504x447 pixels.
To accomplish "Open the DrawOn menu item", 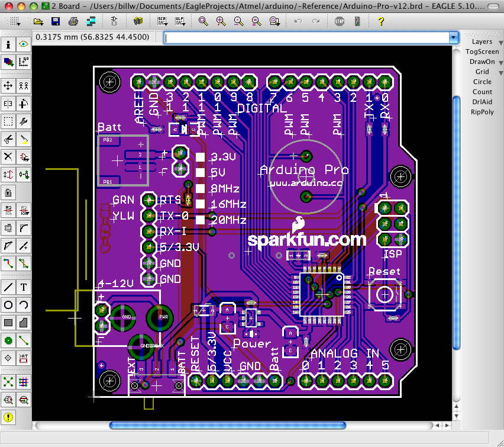I will [482, 62].
